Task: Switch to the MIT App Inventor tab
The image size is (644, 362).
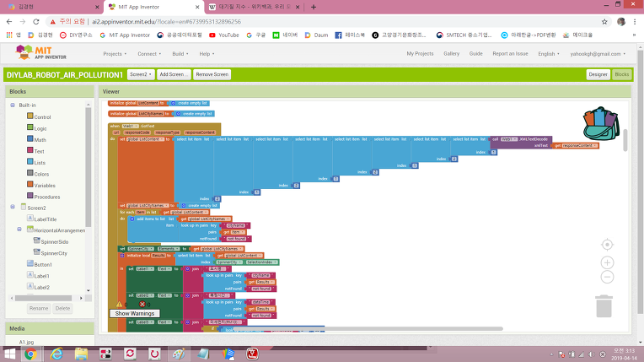Action: coord(154,7)
